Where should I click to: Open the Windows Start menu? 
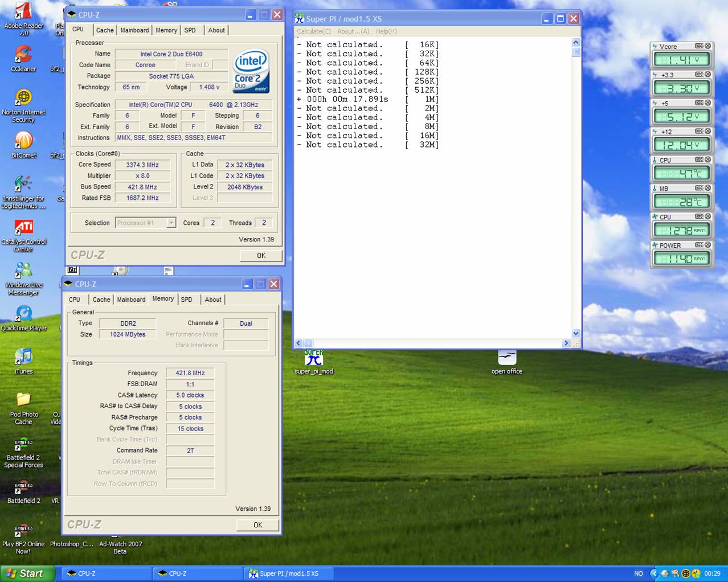pos(28,573)
